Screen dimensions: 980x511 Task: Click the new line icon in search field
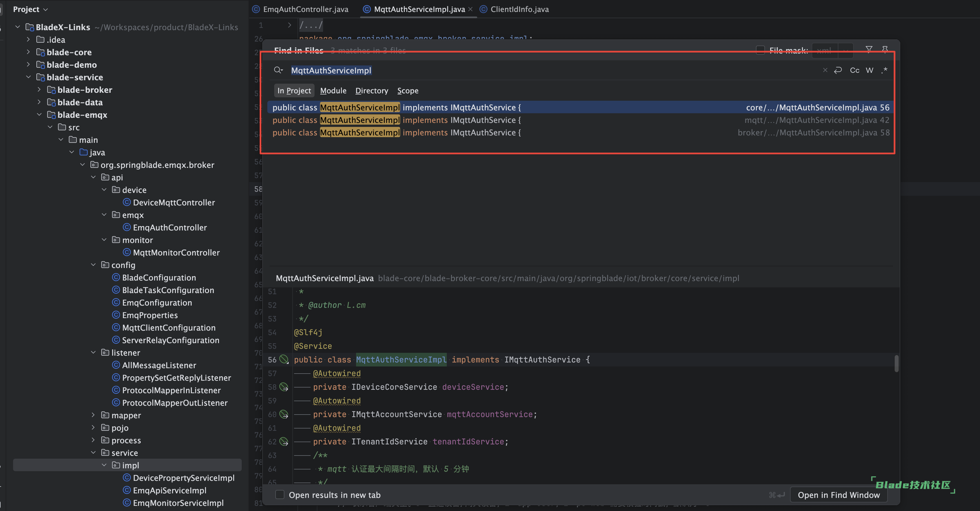838,70
